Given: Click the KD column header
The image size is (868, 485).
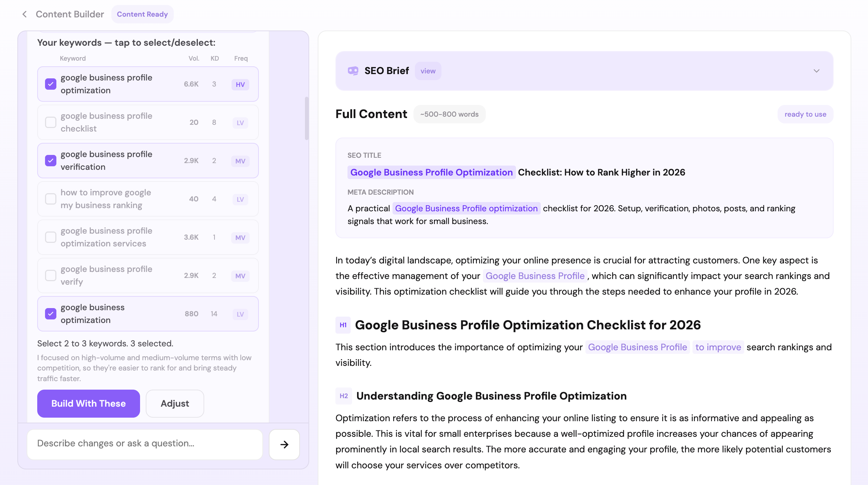Looking at the screenshot, I should tap(215, 58).
